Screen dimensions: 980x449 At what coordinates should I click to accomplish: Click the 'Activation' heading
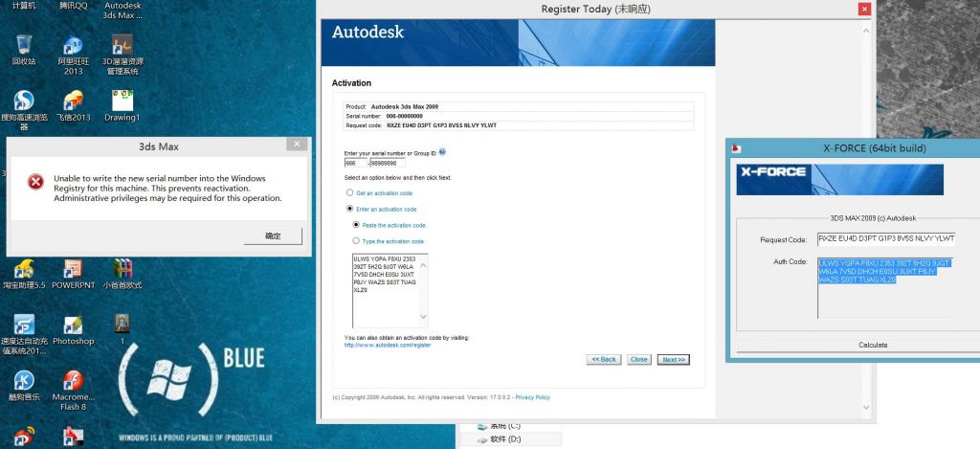351,83
